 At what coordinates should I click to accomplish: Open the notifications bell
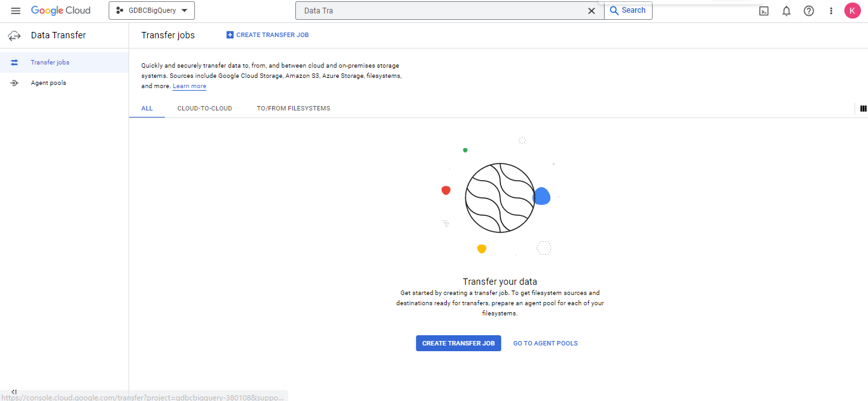pyautogui.click(x=786, y=11)
